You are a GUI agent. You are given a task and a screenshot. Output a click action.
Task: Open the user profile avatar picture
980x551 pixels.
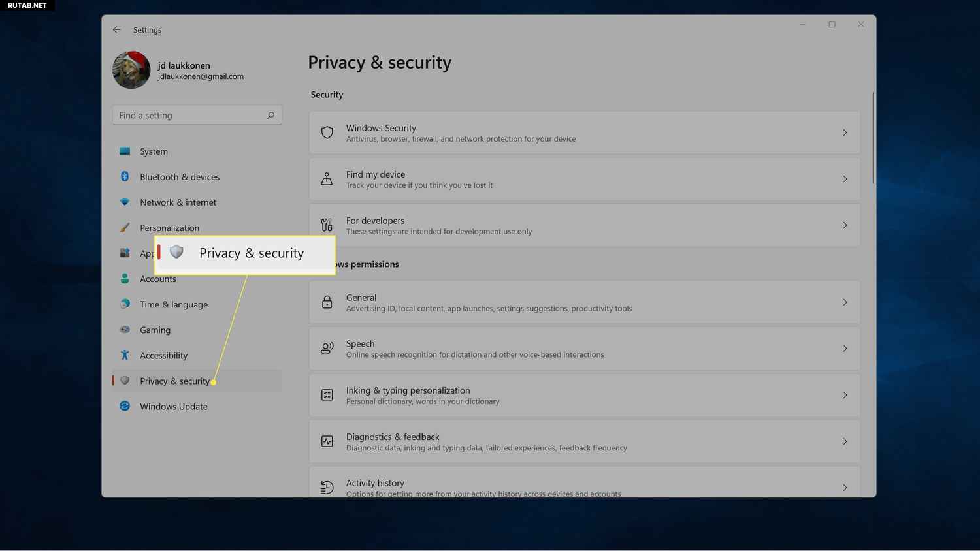[x=131, y=70]
